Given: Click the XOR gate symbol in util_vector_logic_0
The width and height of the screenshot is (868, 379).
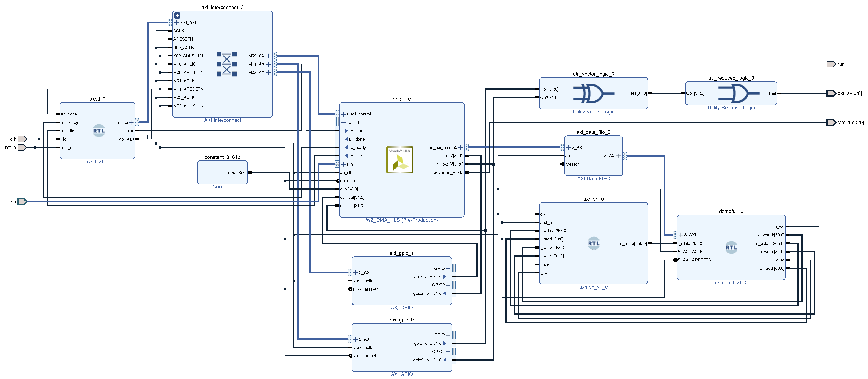Looking at the screenshot, I should 593,93.
